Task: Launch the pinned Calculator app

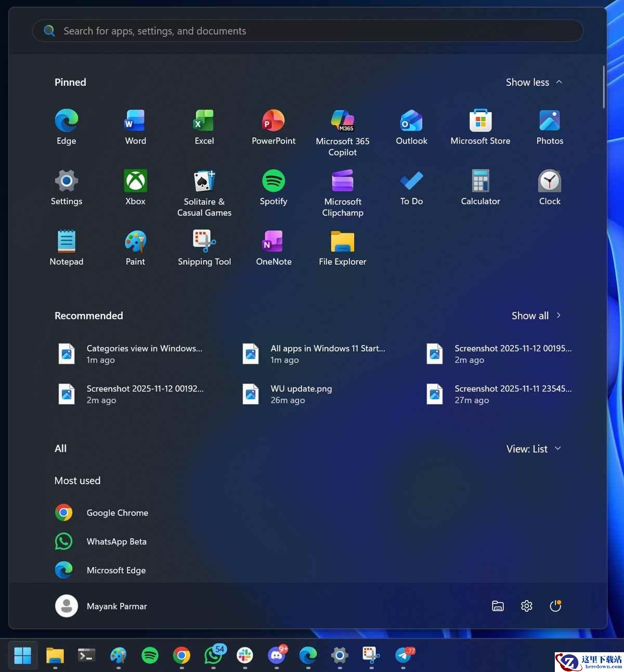Action: [480, 188]
